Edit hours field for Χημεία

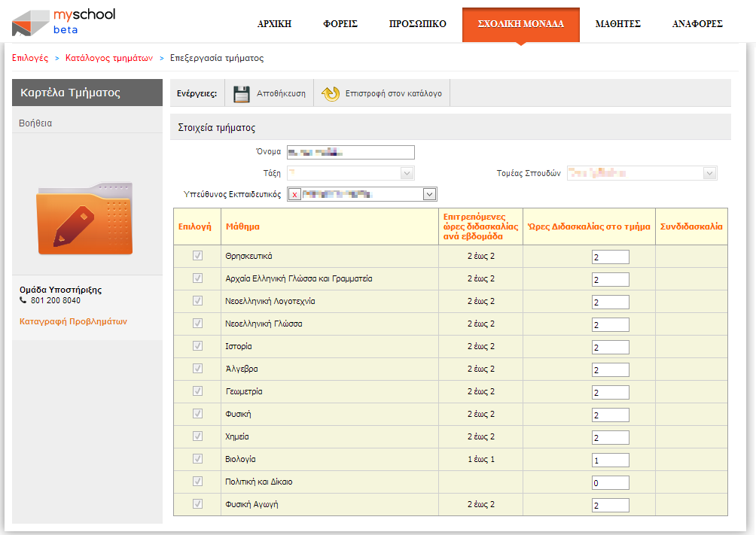tap(611, 438)
